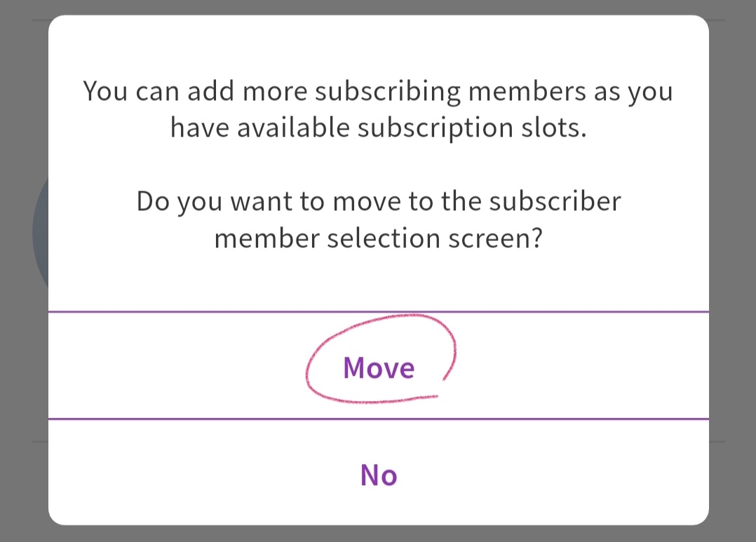Click the 'available subscription slots' message text
The image size is (756, 542).
point(378,128)
